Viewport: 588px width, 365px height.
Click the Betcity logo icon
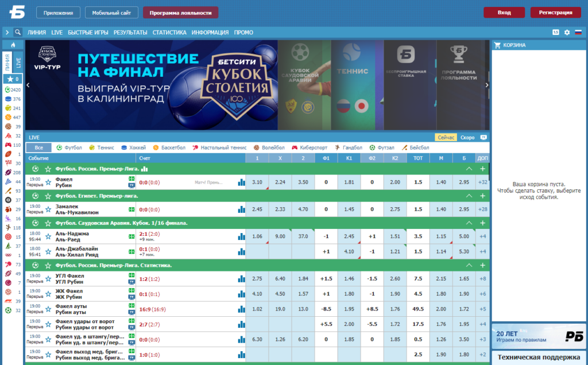point(17,12)
